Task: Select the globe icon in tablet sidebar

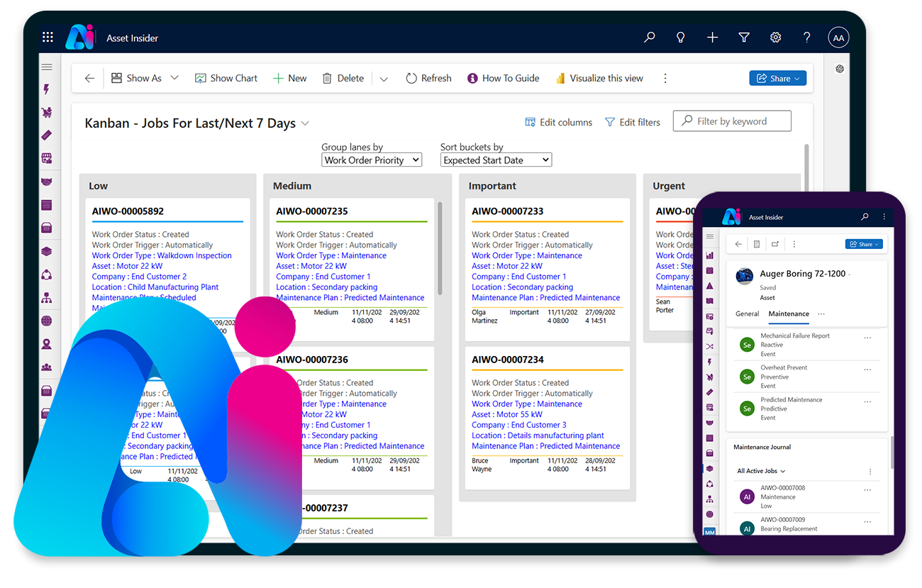Action: pyautogui.click(x=47, y=321)
